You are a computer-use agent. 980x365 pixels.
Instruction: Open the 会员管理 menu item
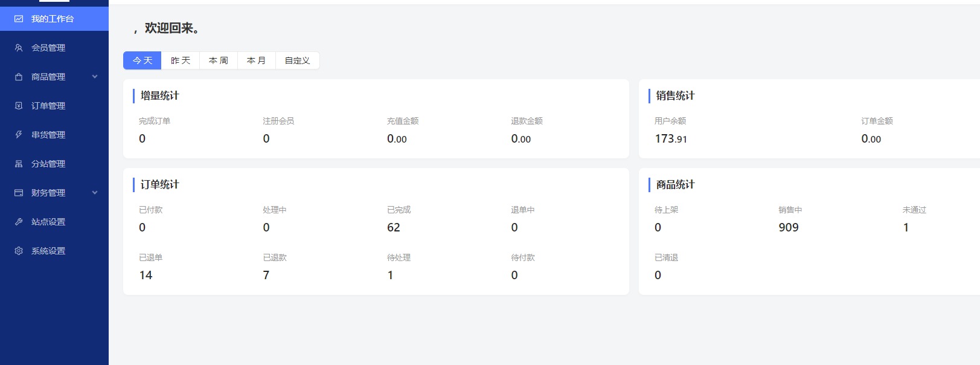[48, 48]
